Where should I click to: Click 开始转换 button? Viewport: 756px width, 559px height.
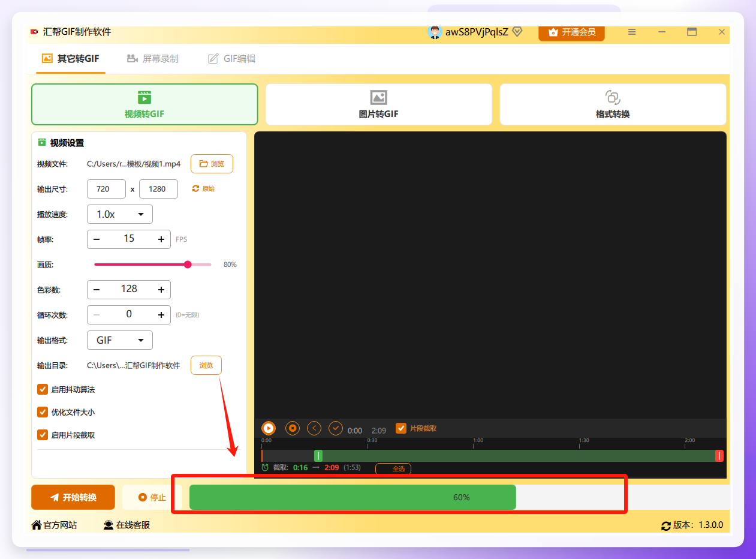point(73,497)
